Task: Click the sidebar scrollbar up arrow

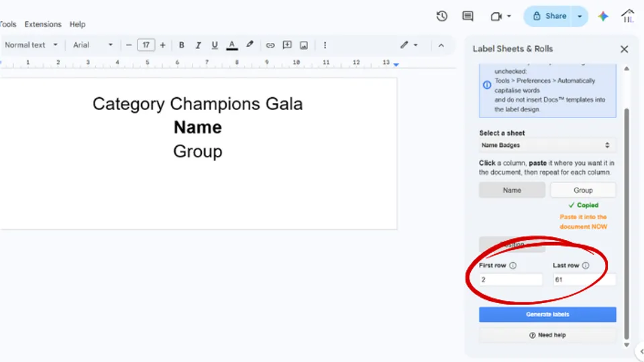Action: point(627,68)
